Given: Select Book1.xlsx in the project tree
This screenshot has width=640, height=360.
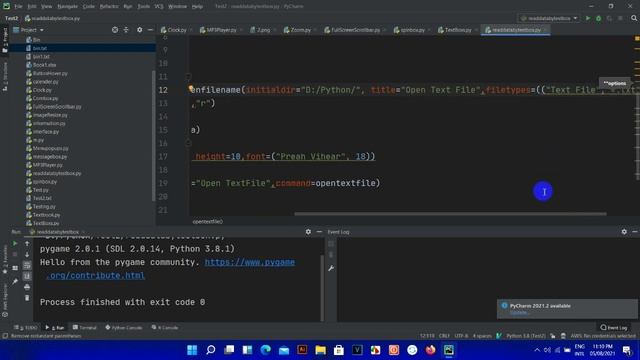Looking at the screenshot, I should coord(44,65).
